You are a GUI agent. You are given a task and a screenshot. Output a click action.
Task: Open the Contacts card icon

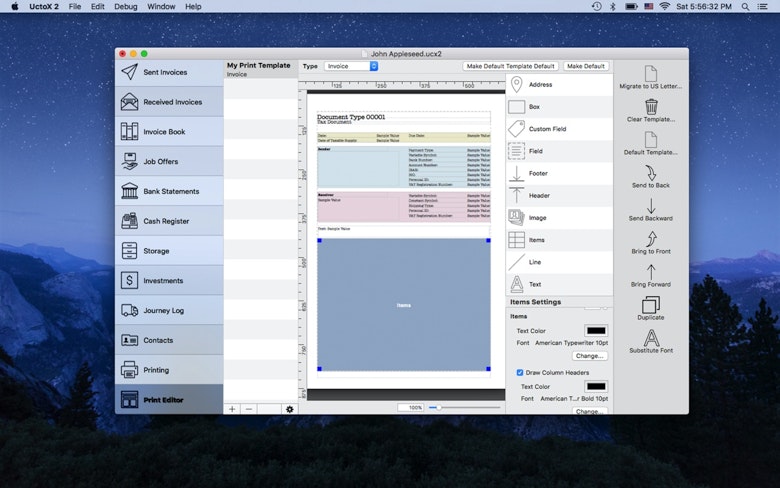[129, 340]
